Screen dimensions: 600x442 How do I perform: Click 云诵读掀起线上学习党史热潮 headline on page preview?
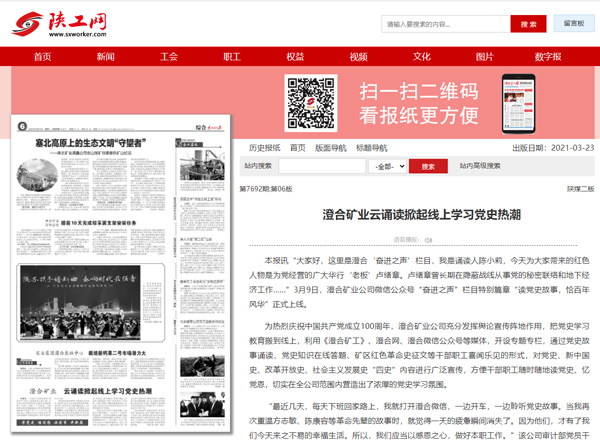tap(108, 391)
